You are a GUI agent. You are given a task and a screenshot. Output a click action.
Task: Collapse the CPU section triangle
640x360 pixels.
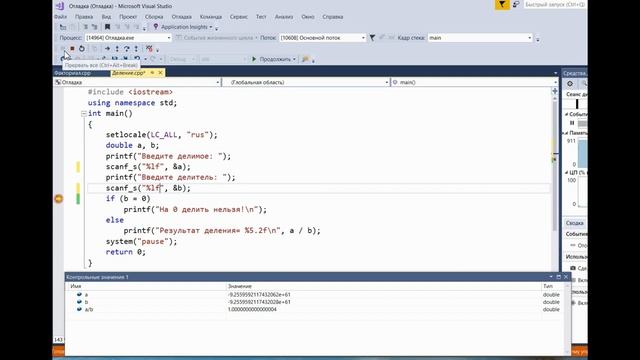pos(567,173)
